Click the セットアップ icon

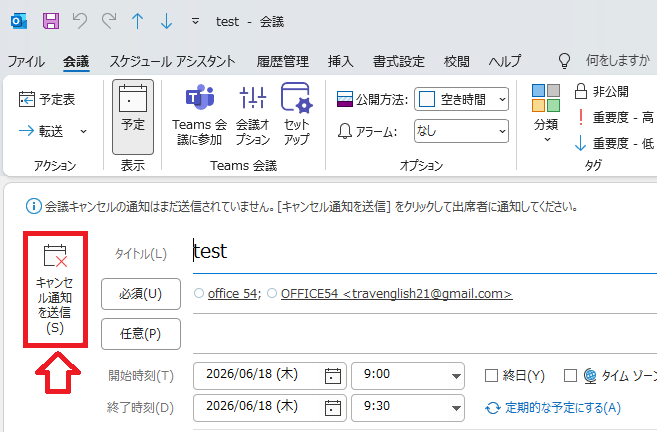click(x=296, y=114)
